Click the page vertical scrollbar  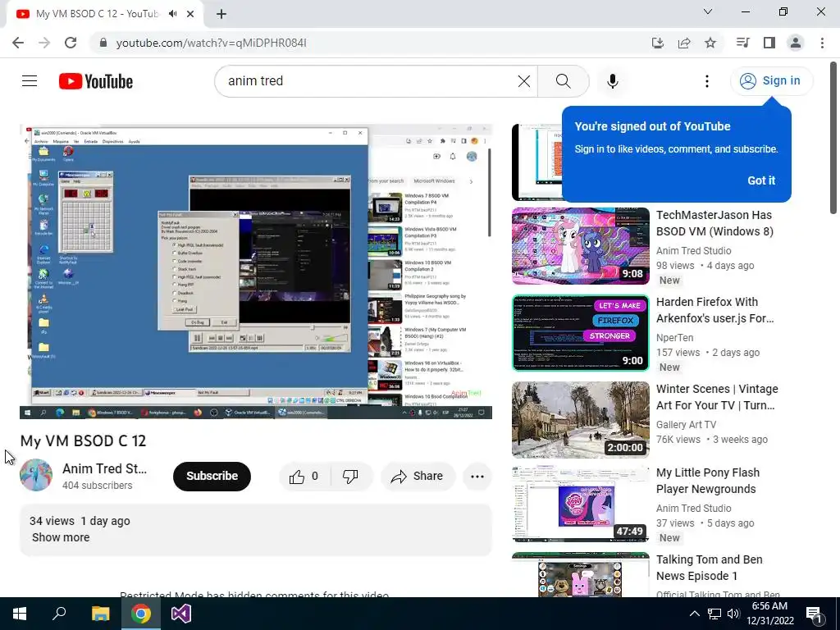tap(834, 138)
